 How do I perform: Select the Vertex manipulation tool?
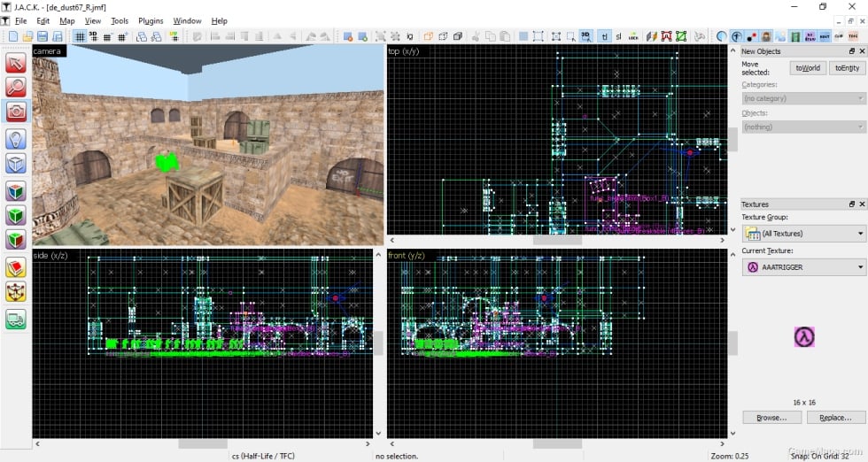point(16,291)
